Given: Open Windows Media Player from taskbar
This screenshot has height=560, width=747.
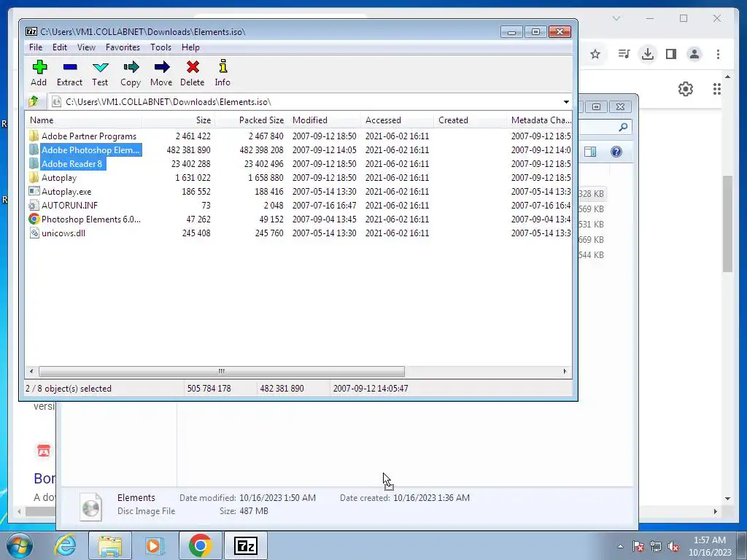Looking at the screenshot, I should (155, 545).
